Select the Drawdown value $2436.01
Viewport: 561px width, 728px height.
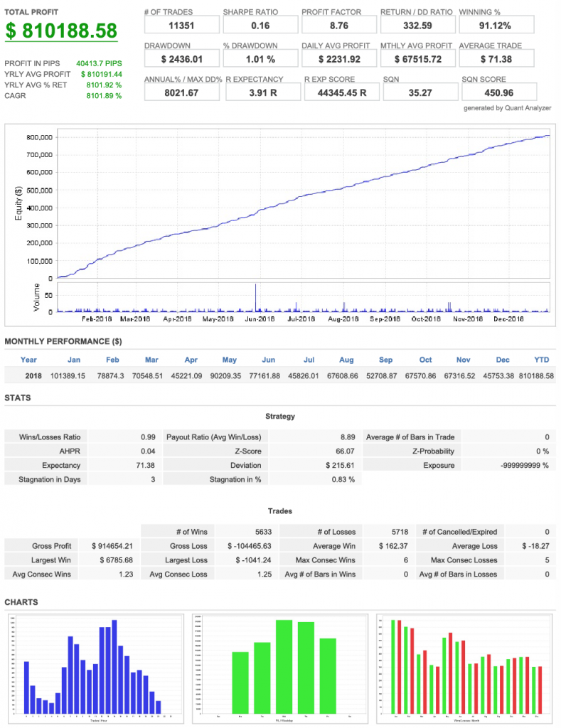click(x=181, y=59)
